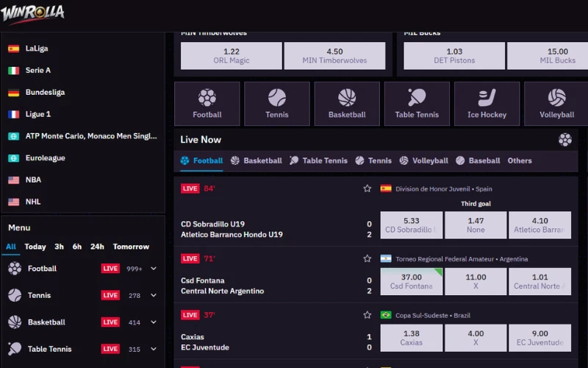Select Csd Fontana odds 37.00
The height and width of the screenshot is (368, 588).
pos(412,281)
